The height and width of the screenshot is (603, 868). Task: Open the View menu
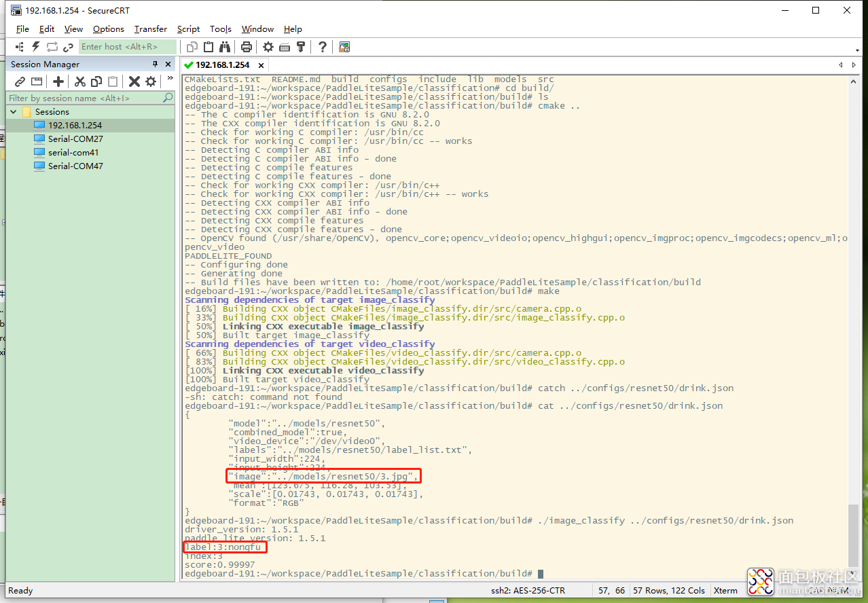point(73,29)
